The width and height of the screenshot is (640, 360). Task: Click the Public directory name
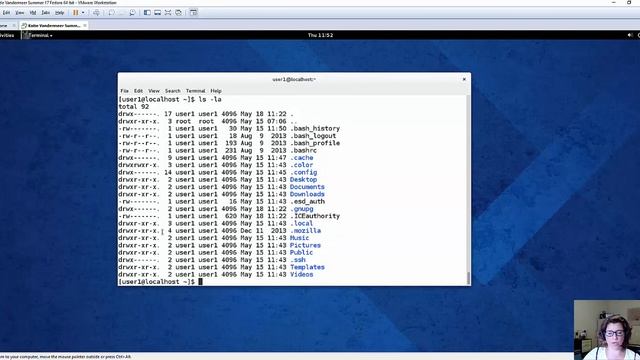click(x=302, y=253)
